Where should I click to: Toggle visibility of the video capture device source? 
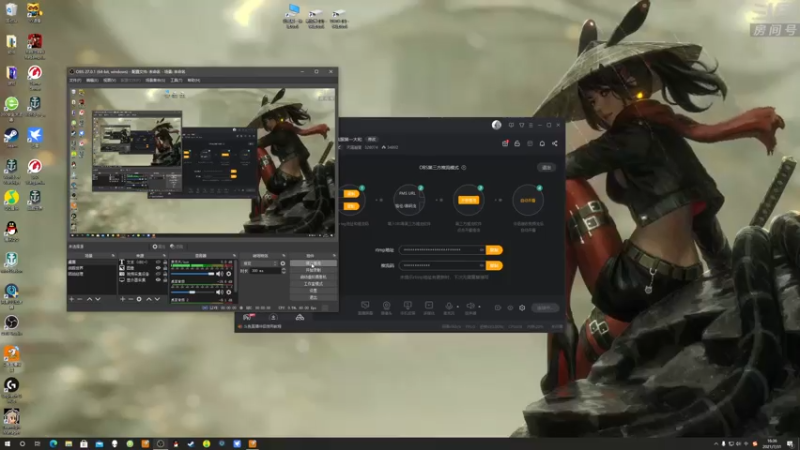click(158, 274)
